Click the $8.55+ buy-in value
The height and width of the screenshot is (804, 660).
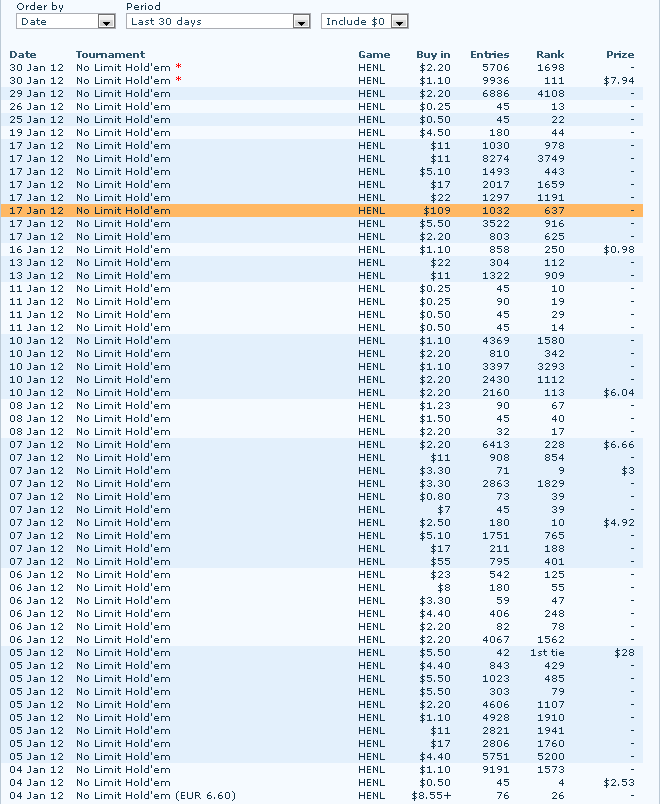click(431, 795)
